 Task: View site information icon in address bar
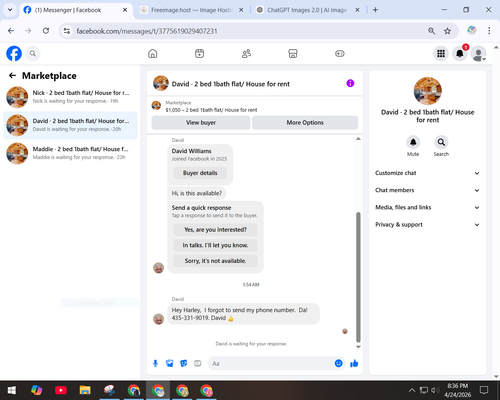(x=67, y=31)
